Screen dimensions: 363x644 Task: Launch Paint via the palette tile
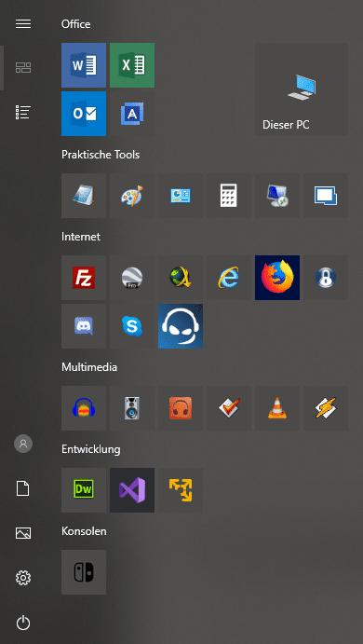[132, 196]
